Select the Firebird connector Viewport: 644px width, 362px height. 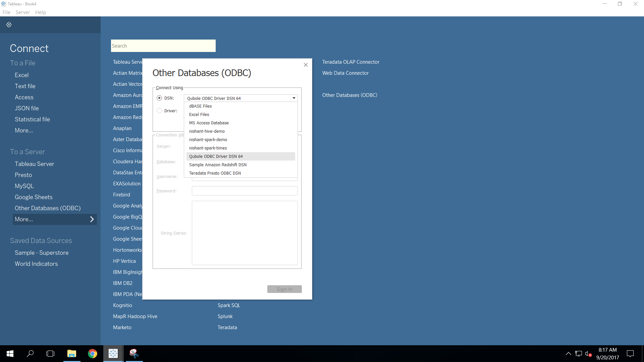[121, 195]
